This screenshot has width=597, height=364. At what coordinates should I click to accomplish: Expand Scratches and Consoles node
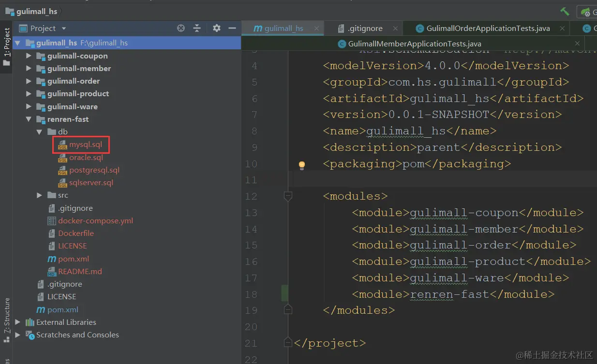point(18,335)
